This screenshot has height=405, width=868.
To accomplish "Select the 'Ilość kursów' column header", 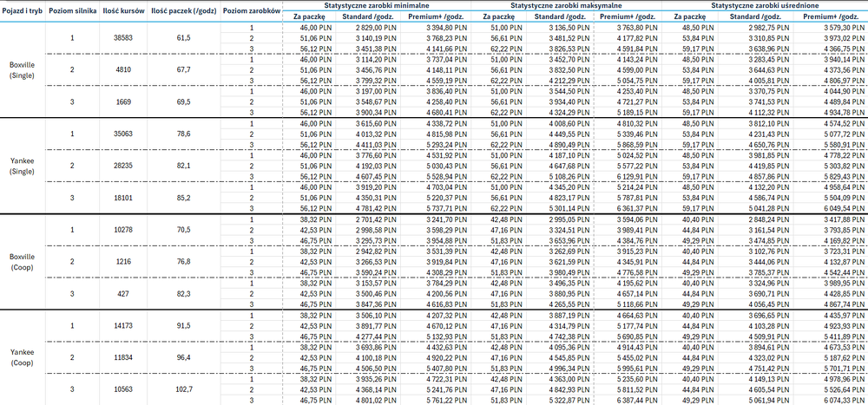I will tap(123, 11).
